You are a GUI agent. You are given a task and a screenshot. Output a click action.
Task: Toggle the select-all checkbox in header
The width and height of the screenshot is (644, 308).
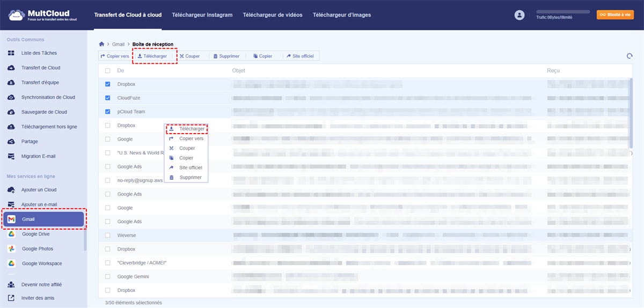[108, 71]
